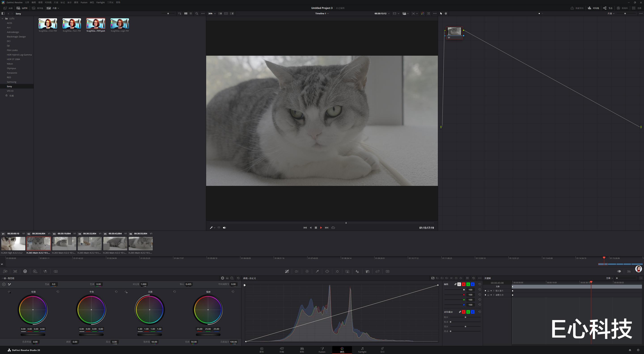Open the Color Warper palette
The image size is (644, 354).
tap(307, 271)
